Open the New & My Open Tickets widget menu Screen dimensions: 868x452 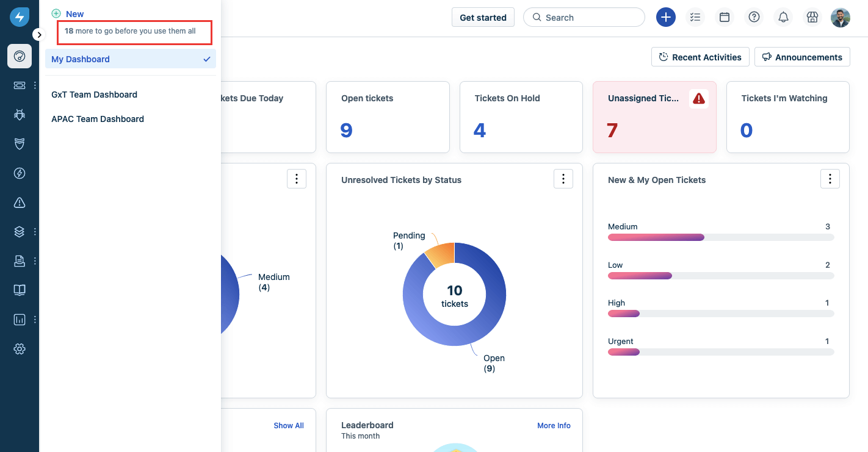(x=830, y=178)
